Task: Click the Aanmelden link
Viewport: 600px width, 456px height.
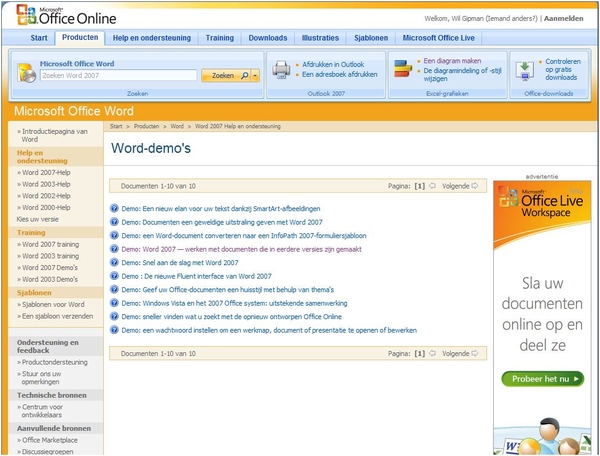Action: [564, 18]
